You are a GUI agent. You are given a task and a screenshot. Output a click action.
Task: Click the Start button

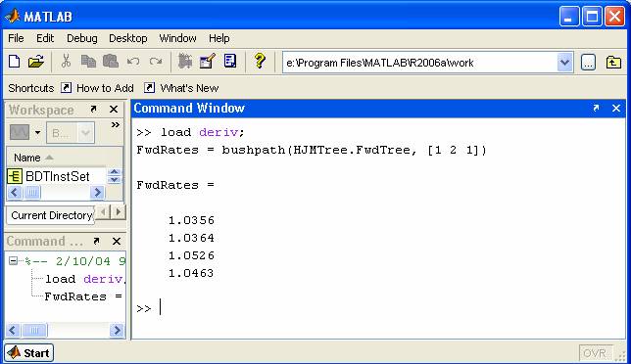(x=29, y=353)
